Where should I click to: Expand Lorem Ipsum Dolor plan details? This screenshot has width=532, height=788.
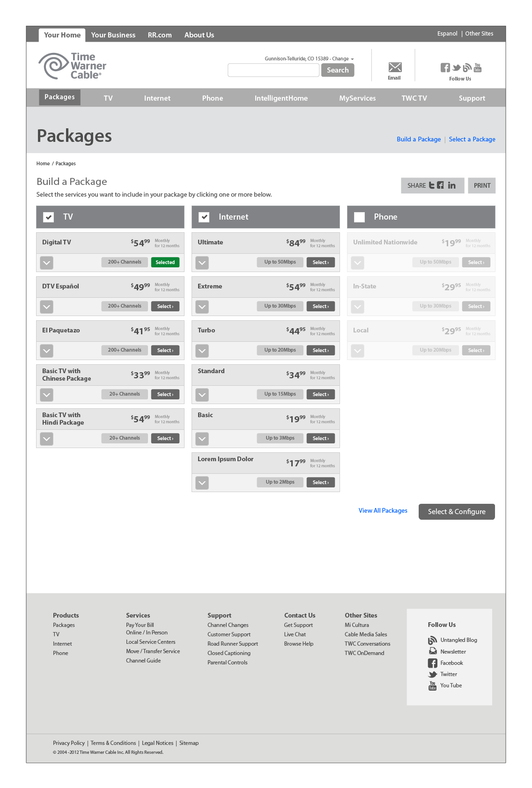[x=202, y=483]
